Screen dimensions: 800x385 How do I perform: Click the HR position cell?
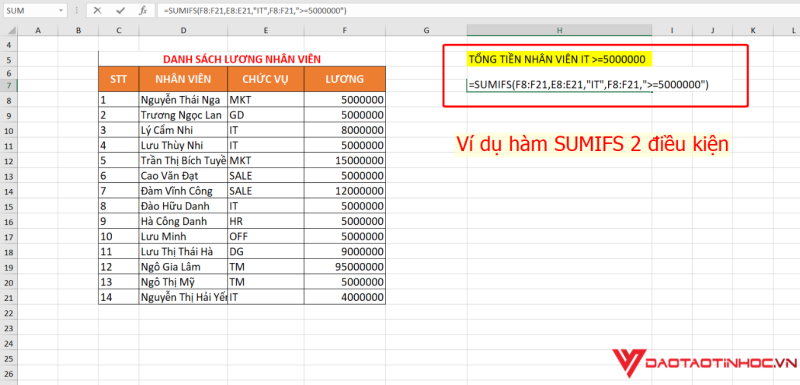[266, 222]
